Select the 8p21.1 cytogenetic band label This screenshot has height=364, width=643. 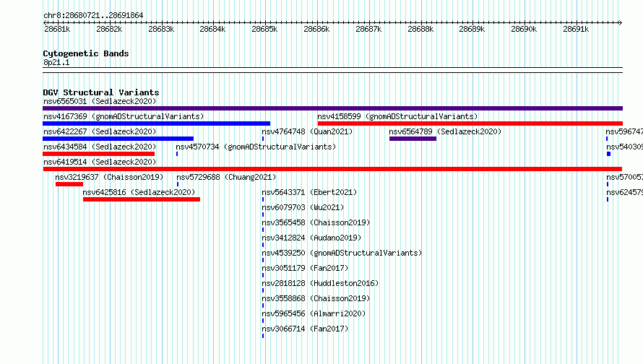(x=56, y=62)
